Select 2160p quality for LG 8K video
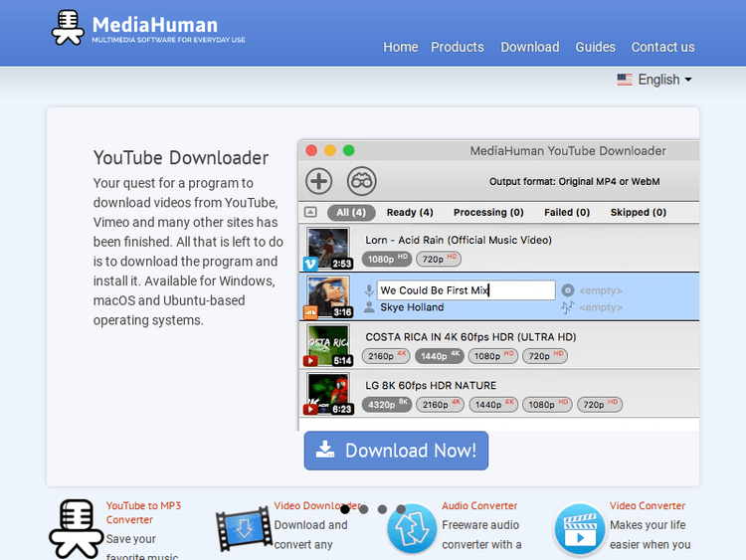Screen dimensions: 746x560 point(440,405)
